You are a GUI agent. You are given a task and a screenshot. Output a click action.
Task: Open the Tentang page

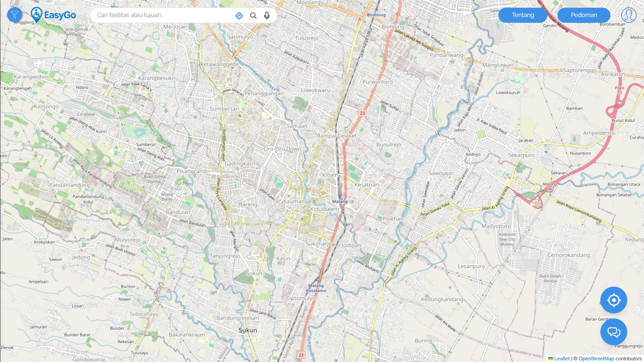coord(523,15)
